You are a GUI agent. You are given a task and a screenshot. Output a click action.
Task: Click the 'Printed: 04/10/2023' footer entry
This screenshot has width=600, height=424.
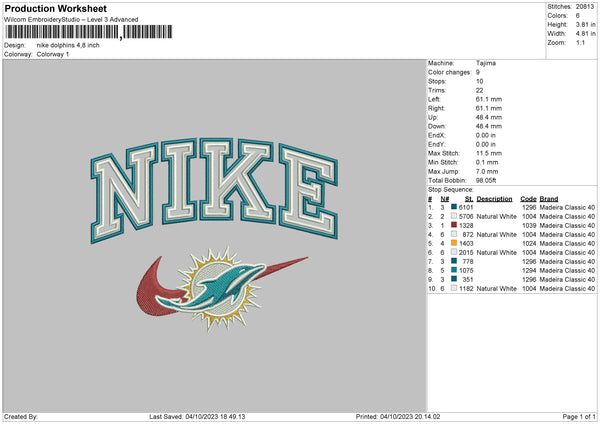tap(398, 416)
